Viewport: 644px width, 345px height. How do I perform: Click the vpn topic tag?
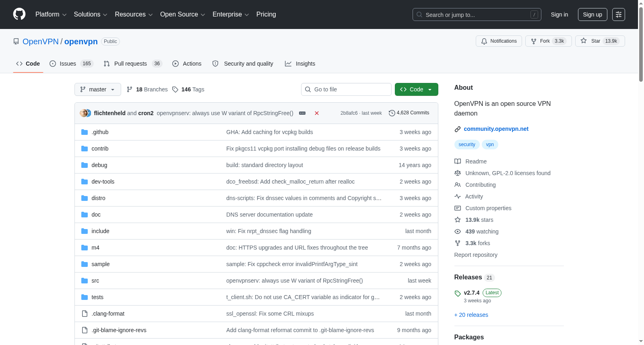[490, 145]
